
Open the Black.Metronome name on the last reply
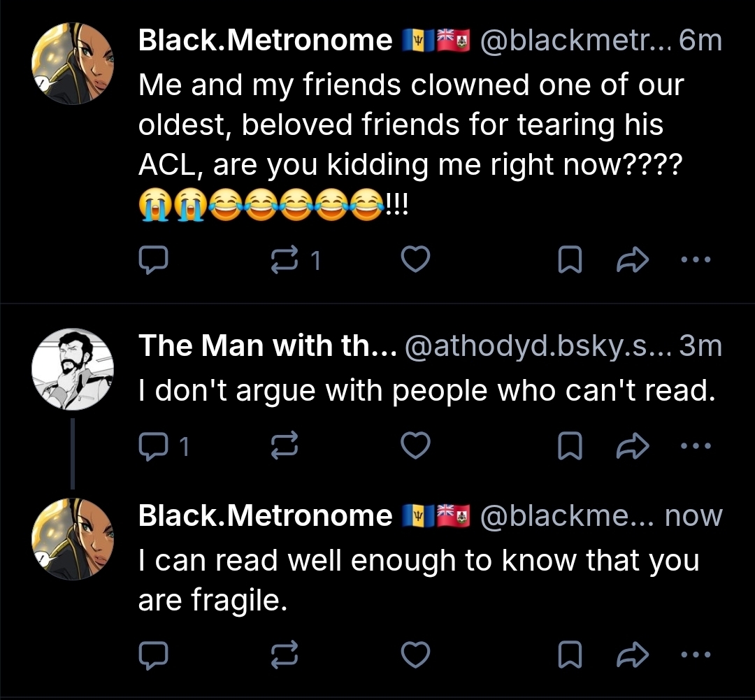click(x=265, y=516)
